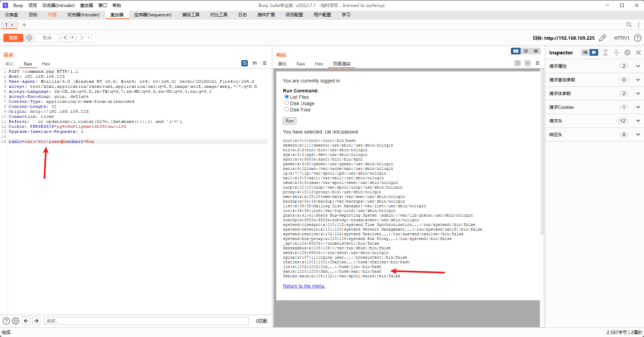
Task: Collapse all Inspector sections icon
Action: tap(616, 52)
